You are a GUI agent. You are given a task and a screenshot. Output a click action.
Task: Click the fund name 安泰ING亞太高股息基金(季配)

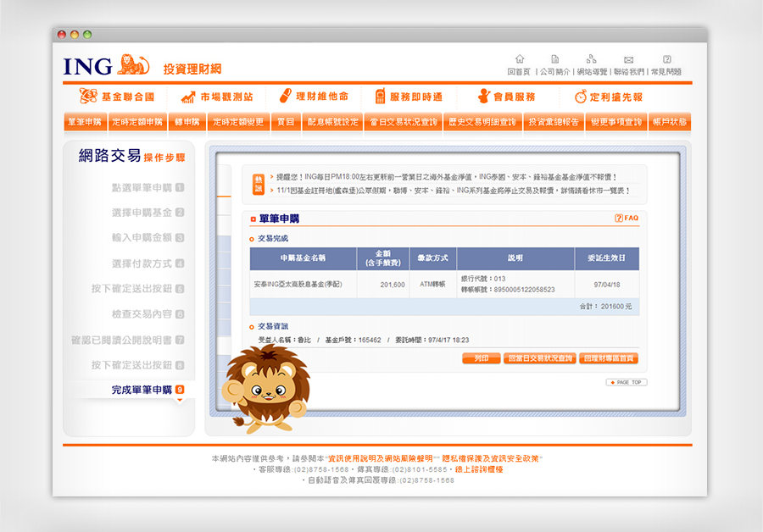tap(298, 285)
